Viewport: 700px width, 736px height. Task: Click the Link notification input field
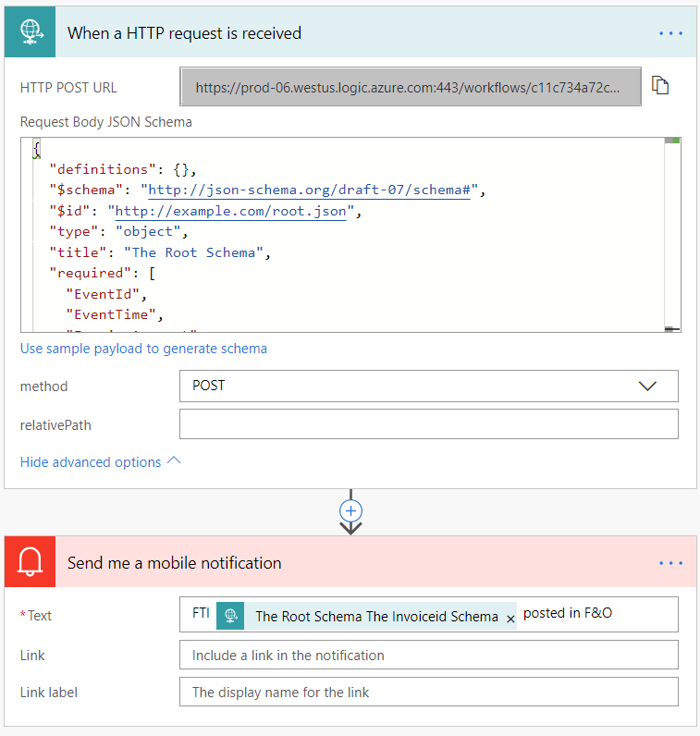click(429, 655)
